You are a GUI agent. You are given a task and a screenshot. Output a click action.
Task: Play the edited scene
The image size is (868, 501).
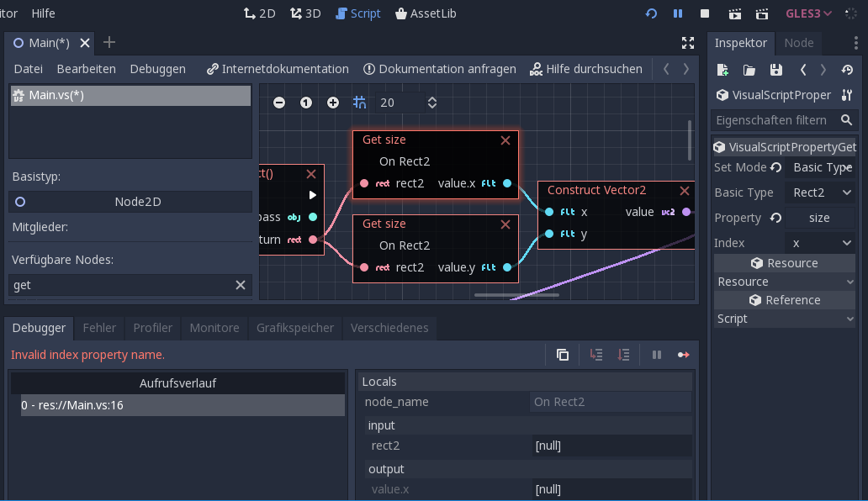735,13
